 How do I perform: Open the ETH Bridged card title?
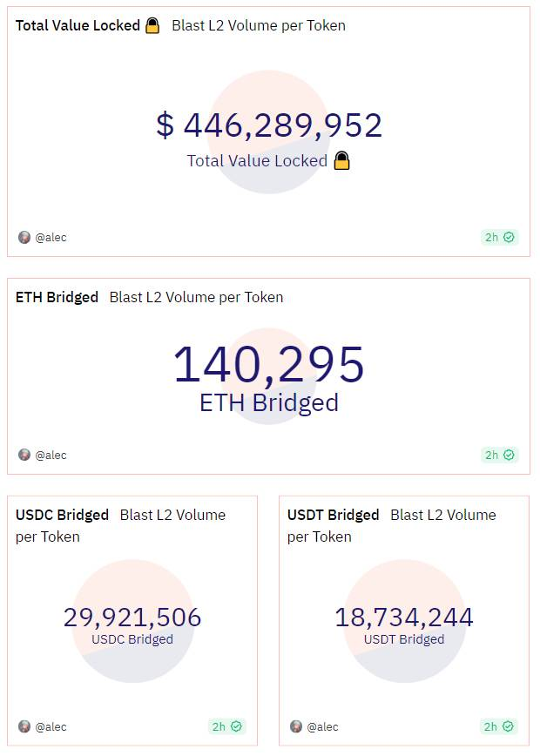point(57,297)
